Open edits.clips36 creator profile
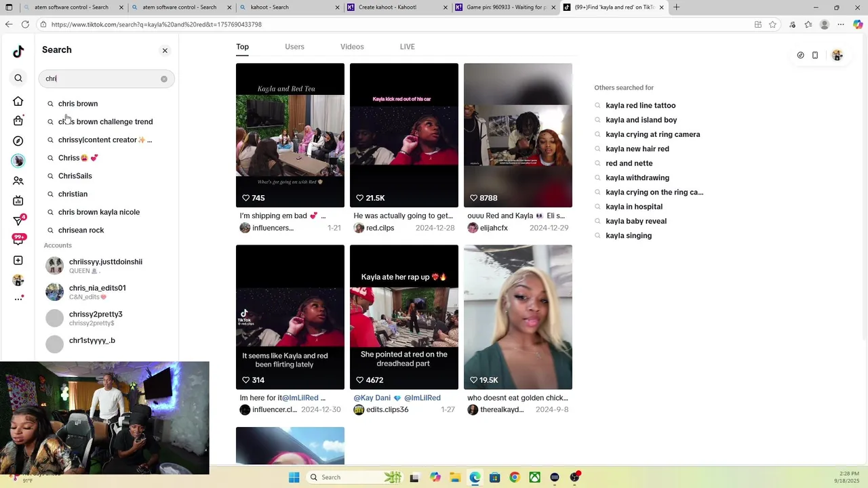This screenshot has width=868, height=488. pyautogui.click(x=380, y=409)
